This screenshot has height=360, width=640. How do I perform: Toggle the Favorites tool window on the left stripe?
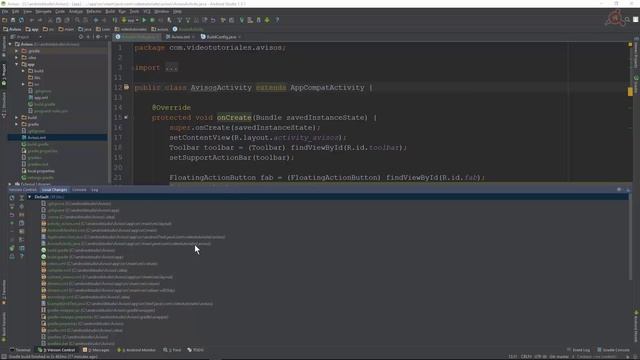click(x=4, y=292)
